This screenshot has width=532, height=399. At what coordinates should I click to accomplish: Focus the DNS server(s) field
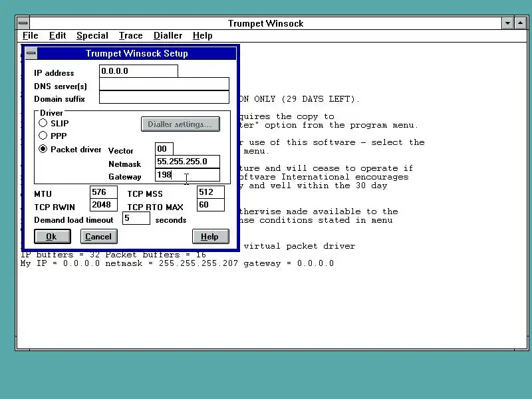(164, 84)
